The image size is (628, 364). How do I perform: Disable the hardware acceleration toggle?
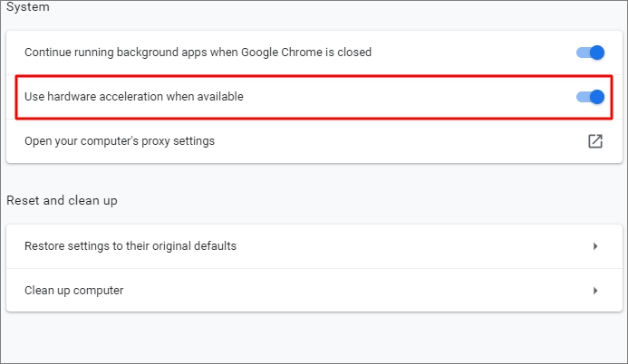click(590, 97)
